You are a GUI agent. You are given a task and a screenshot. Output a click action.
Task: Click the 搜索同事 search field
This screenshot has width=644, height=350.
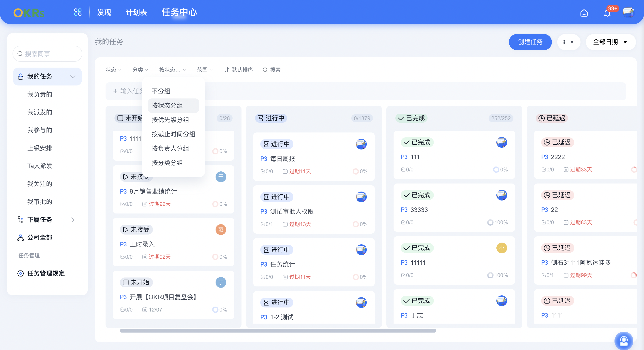47,54
